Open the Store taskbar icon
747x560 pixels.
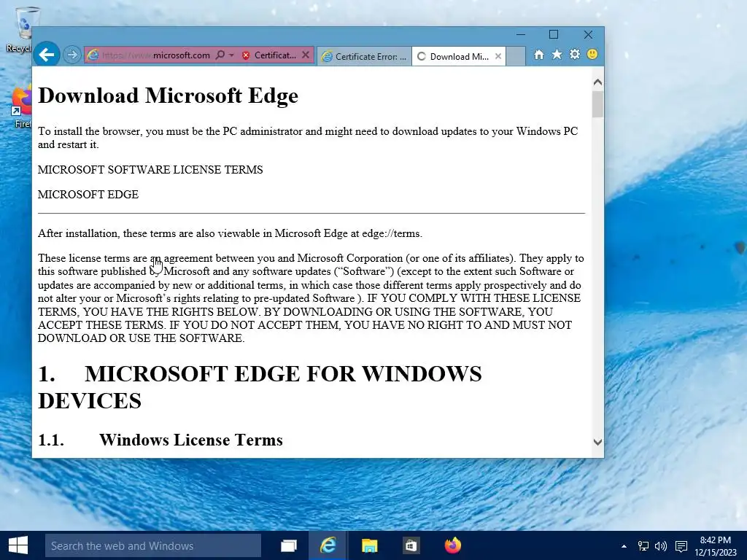(x=411, y=545)
